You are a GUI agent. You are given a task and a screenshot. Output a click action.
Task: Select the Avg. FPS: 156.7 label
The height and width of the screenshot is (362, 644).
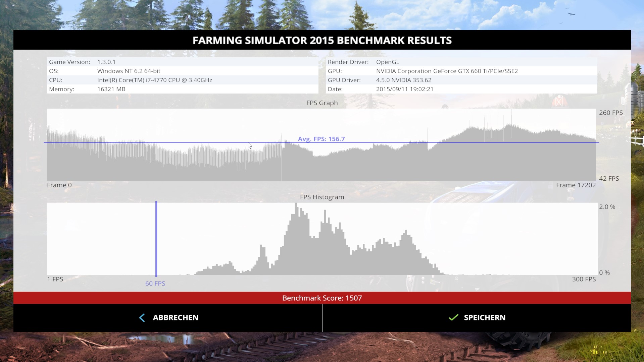pos(321,139)
